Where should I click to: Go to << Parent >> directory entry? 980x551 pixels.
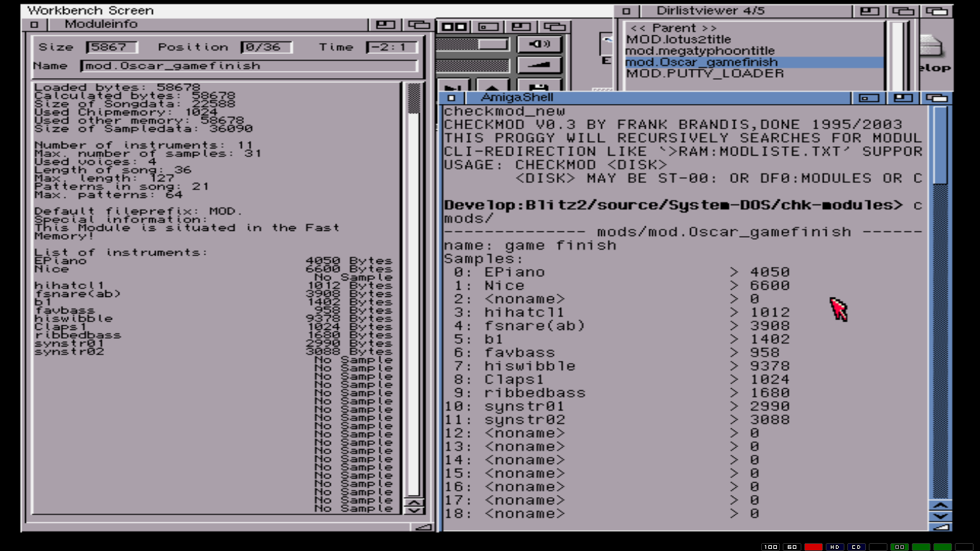[x=673, y=28]
